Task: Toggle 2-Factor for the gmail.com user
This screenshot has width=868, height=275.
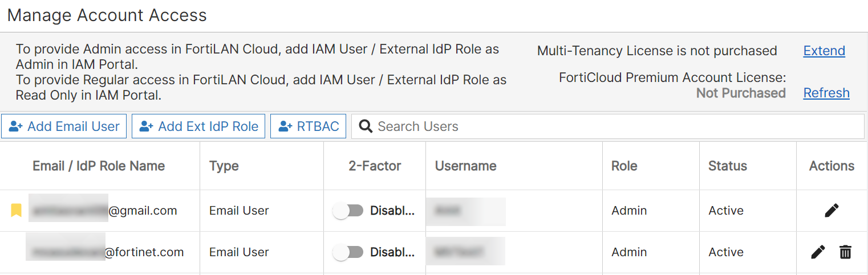Action: tap(348, 211)
